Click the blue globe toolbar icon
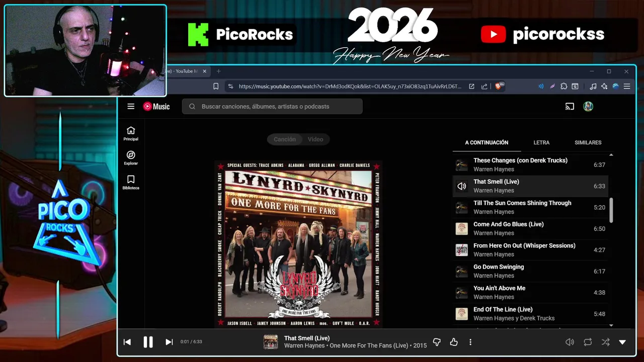This screenshot has height=362, width=644. coord(615,86)
